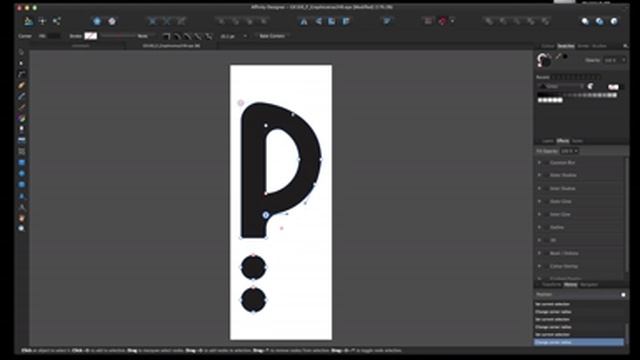The image size is (640, 360).
Task: Click the Bake Corners button
Action: coord(272,36)
